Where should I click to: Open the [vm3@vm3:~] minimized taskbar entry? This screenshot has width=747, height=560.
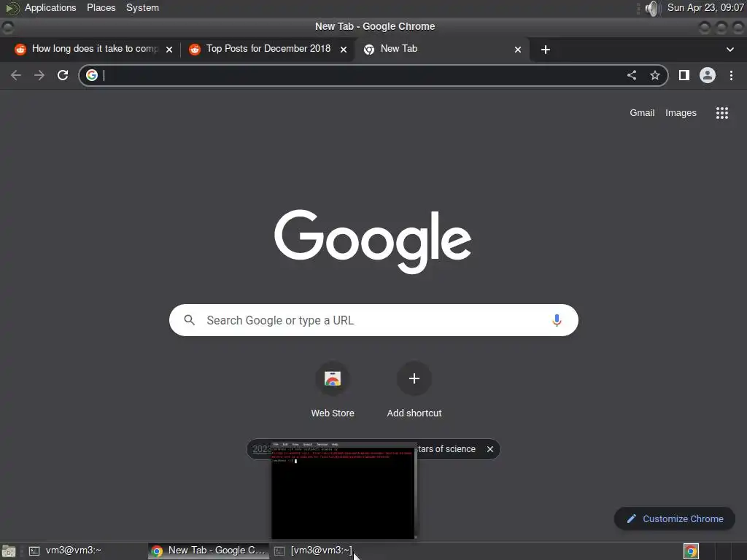tap(314, 551)
